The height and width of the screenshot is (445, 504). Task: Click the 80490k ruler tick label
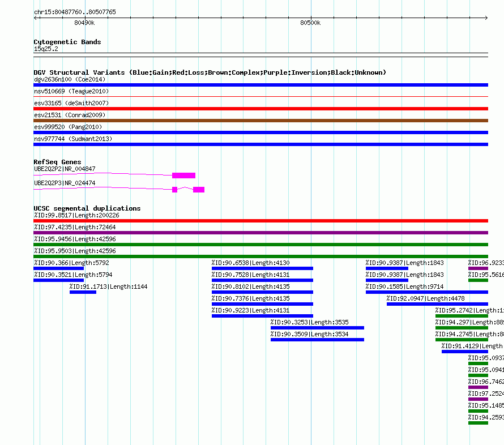click(x=84, y=23)
